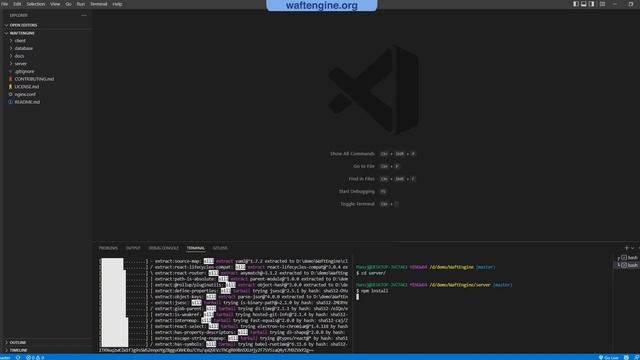The image size is (640, 360).
Task: Open the View menu
Action: [55, 4]
